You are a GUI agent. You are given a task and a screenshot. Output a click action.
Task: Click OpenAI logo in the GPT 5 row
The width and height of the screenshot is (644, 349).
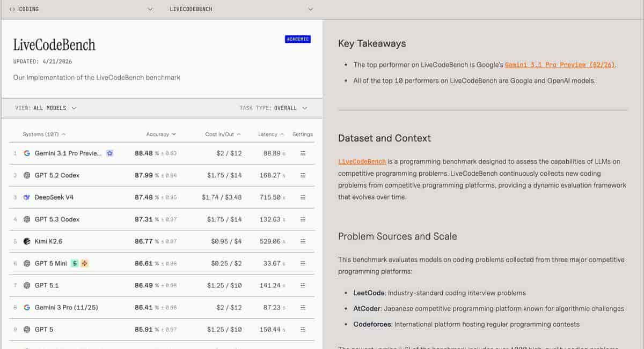27,329
